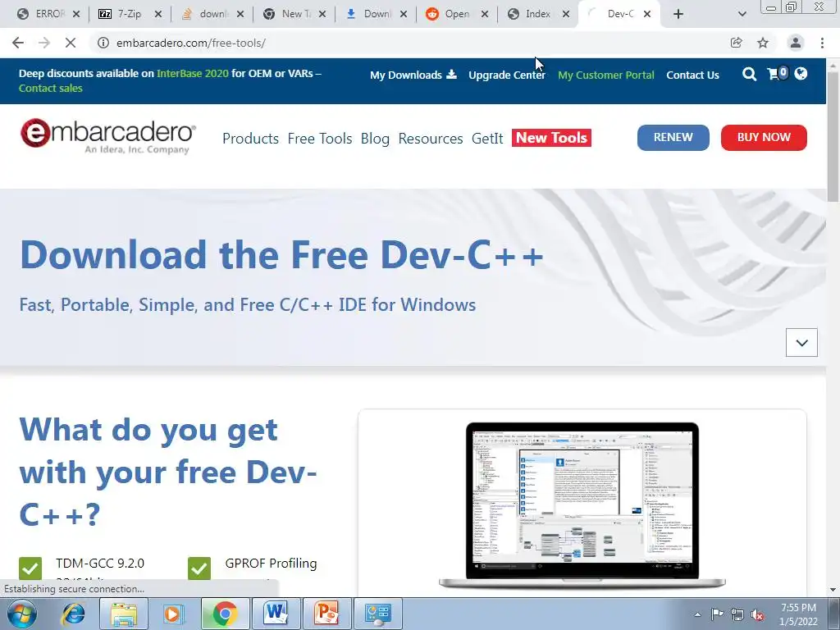Launch Internet Explorer from taskbar

click(73, 614)
